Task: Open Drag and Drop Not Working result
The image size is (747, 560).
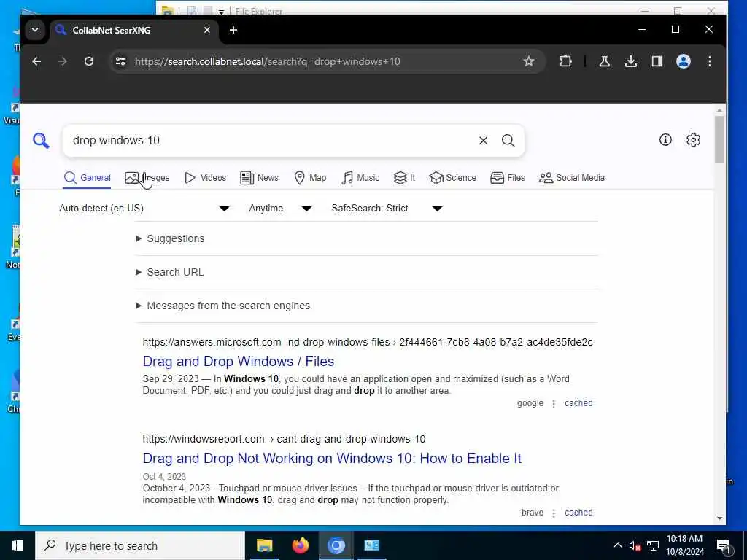Action: [x=332, y=459]
